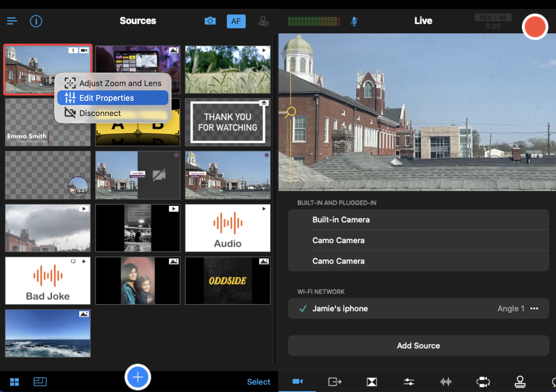The width and height of the screenshot is (556, 392).
Task: Open the hamburger menu in Sources
Action: (x=12, y=21)
